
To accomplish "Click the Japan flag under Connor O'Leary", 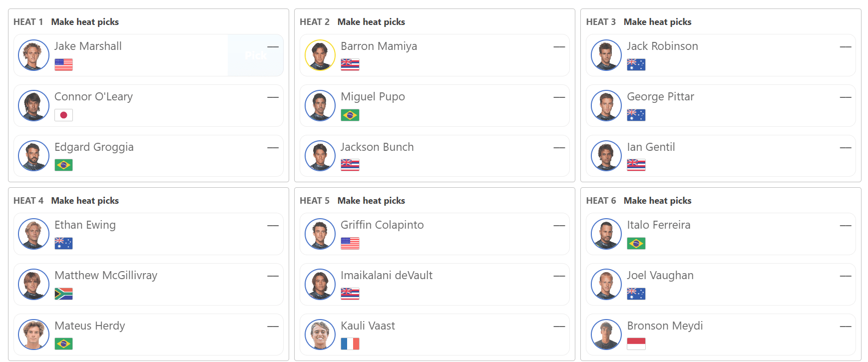I will coord(63,115).
